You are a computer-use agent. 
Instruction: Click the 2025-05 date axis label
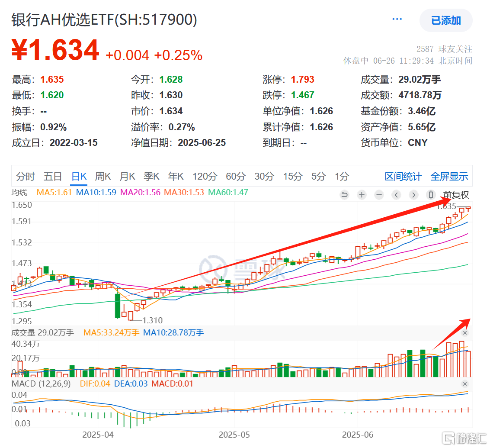234,435
